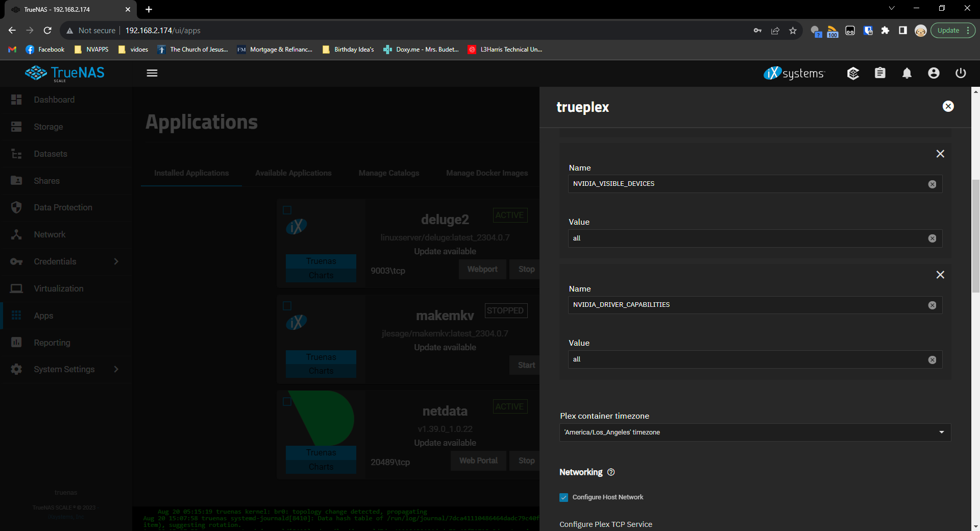
Task: Clear the NVIDIA_VISIBLE_DEVICES name field
Action: 932,184
